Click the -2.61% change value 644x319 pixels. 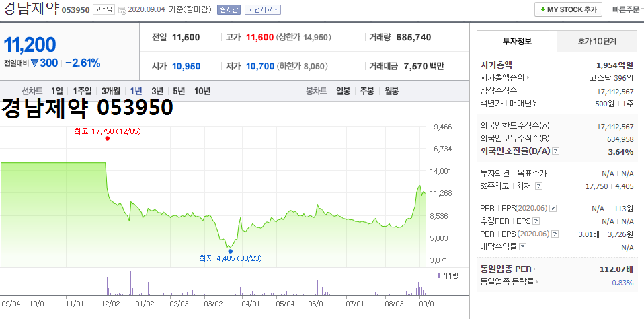(x=83, y=63)
